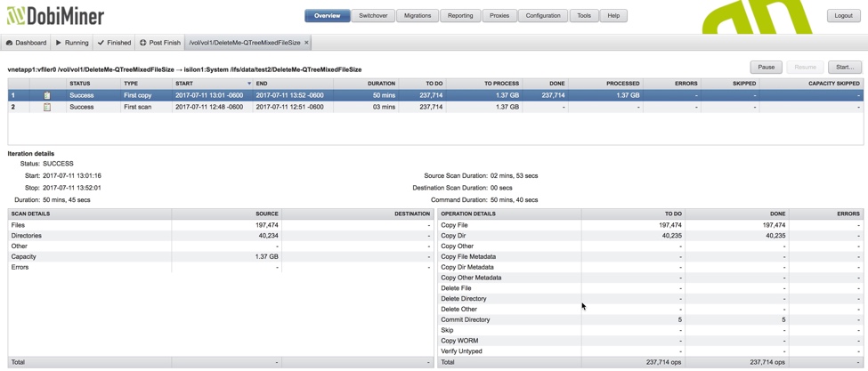Viewport: 868px width, 371px height.
Task: Toggle sort arrow on START column
Action: pos(249,84)
